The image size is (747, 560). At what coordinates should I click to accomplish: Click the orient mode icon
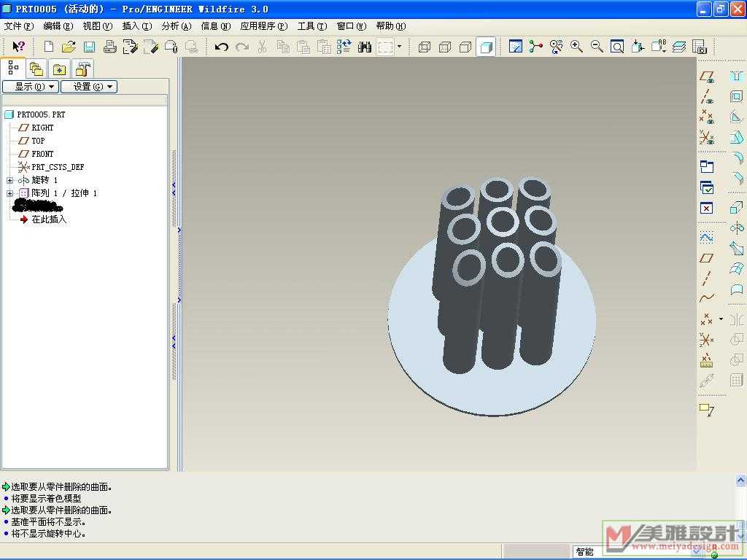[556, 47]
